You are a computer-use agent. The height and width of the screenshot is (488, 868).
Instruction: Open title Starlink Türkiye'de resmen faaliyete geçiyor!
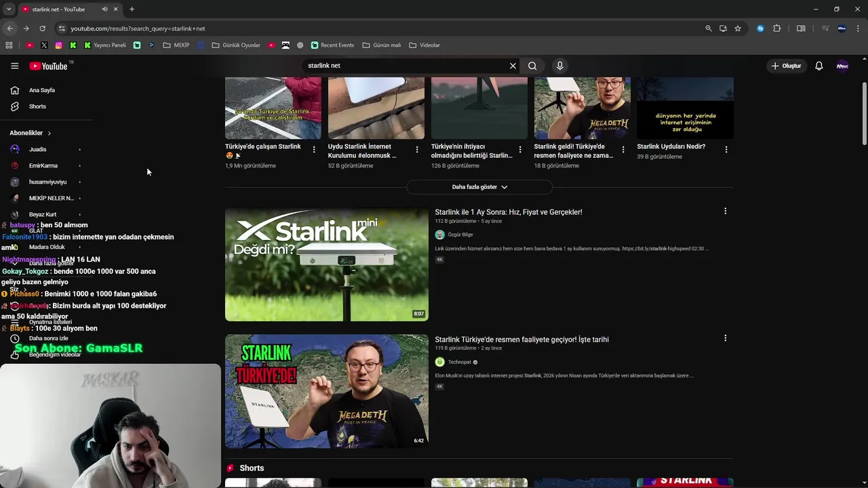[x=522, y=340]
